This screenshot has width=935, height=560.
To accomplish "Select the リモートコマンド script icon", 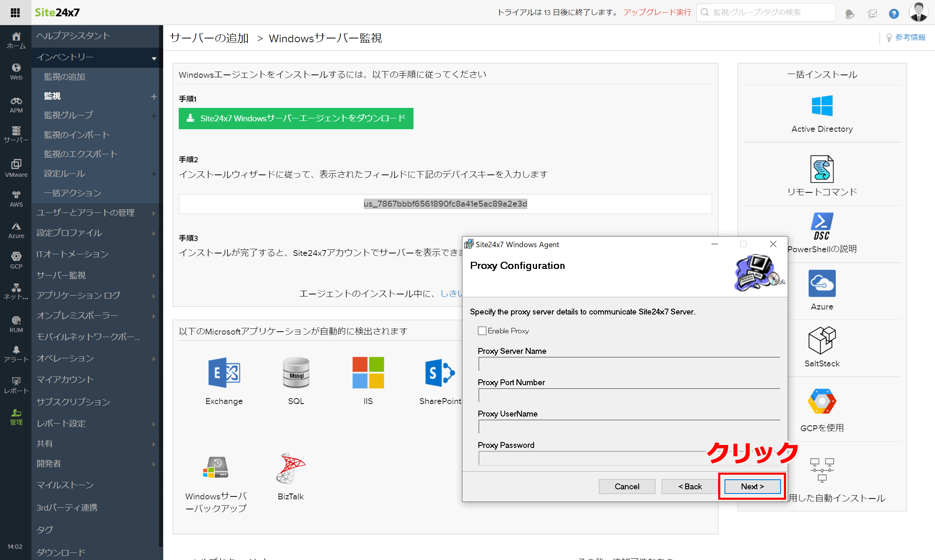I will (x=822, y=169).
